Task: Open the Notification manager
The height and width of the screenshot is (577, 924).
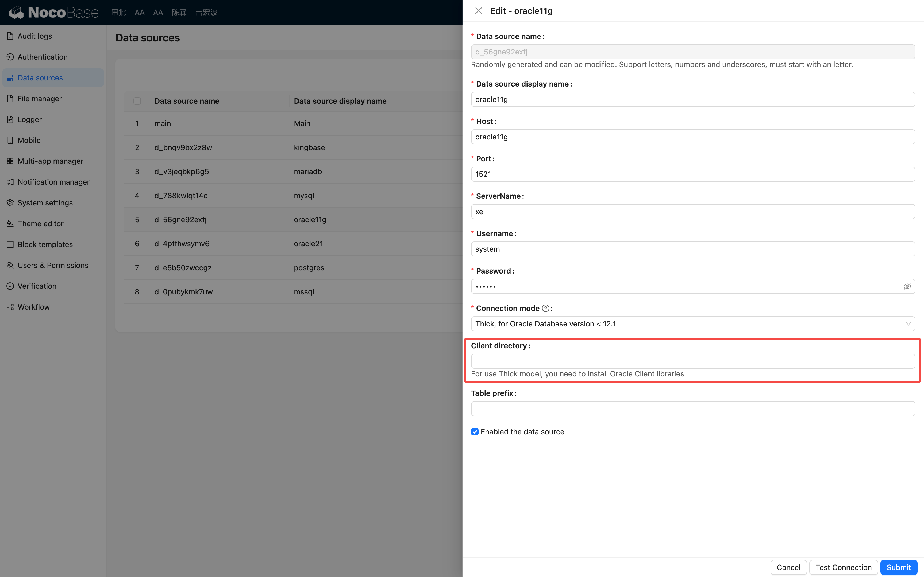Action: coord(53,182)
